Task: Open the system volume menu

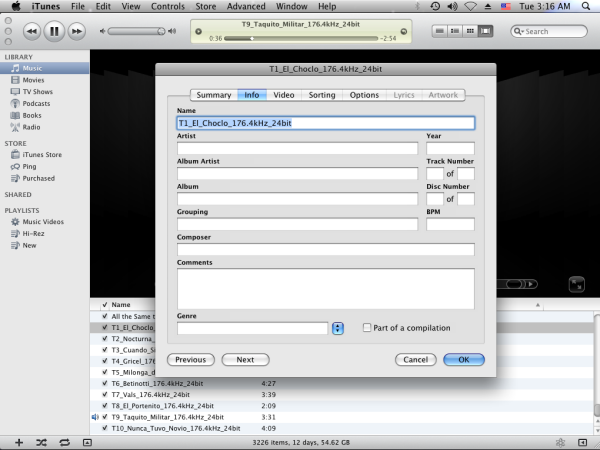Action: [453, 6]
